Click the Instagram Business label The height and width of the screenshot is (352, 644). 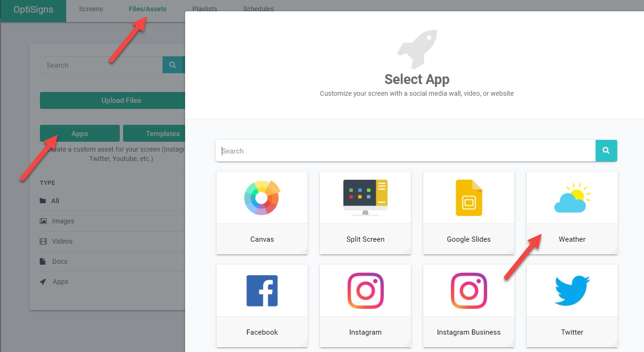point(469,332)
